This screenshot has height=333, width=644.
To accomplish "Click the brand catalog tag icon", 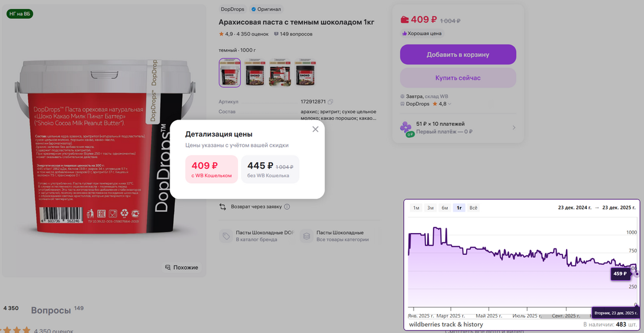I will (226, 236).
